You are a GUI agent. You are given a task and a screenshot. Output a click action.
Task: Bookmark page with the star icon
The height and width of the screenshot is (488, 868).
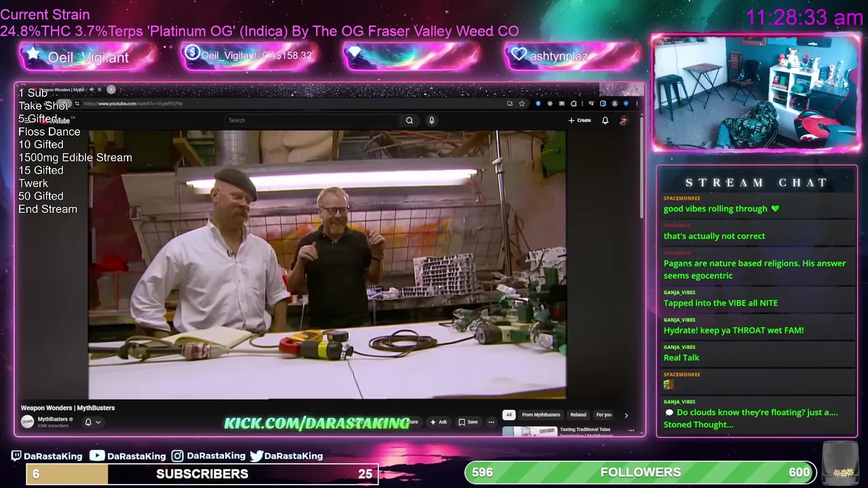pyautogui.click(x=521, y=104)
